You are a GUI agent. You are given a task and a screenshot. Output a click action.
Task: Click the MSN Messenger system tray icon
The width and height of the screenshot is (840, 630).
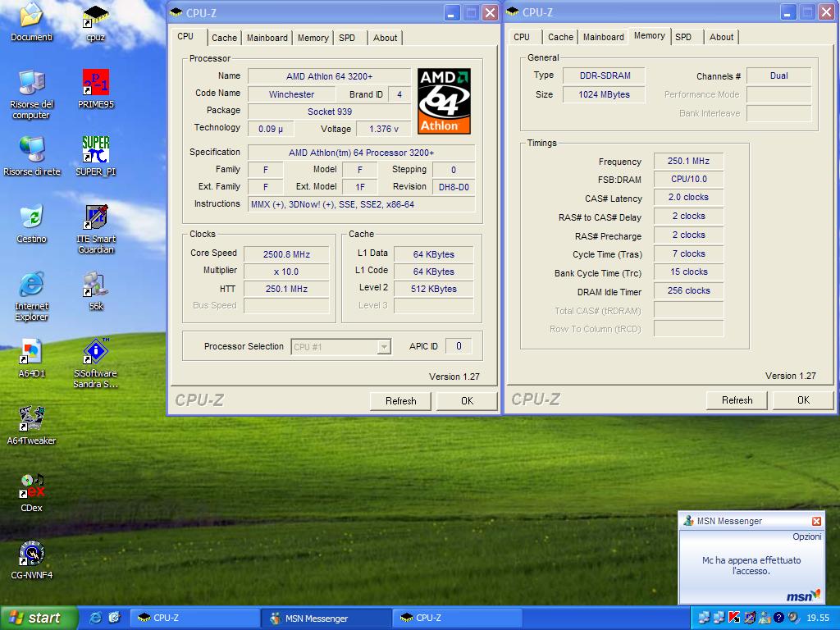(764, 618)
